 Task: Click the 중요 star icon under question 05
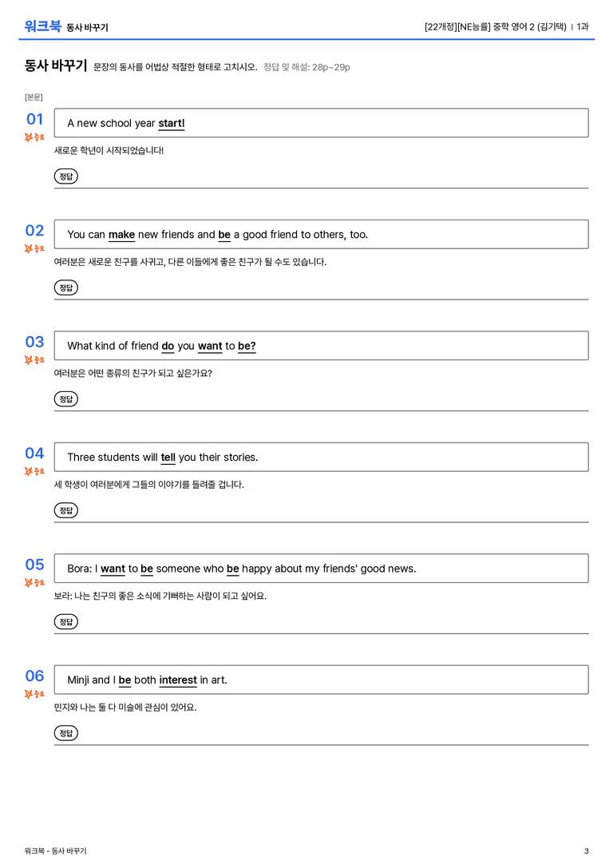[29, 582]
